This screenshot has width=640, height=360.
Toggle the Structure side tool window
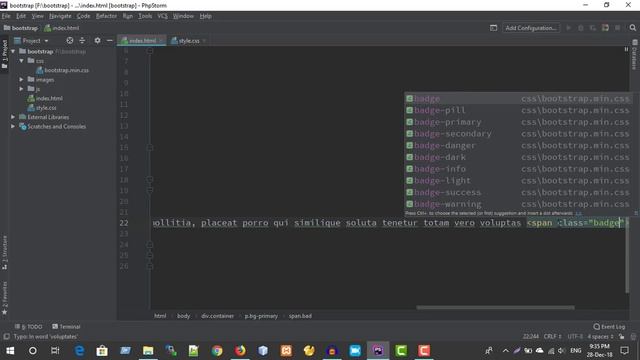pyautogui.click(x=4, y=252)
